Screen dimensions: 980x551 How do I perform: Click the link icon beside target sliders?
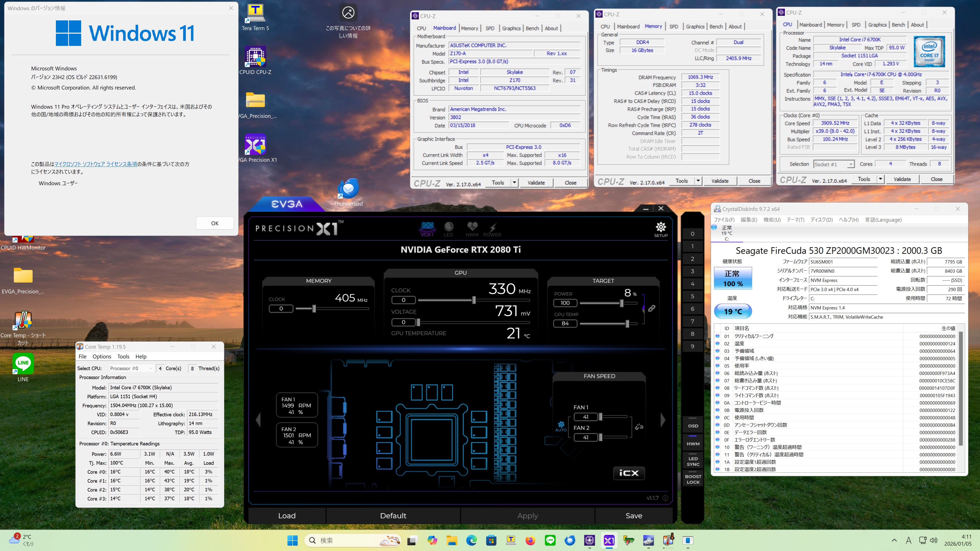click(x=652, y=308)
